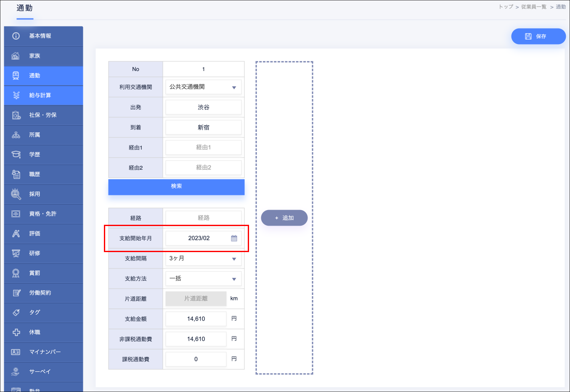Click the 経由1 input field
Screen dimensions: 570x392
[203, 147]
